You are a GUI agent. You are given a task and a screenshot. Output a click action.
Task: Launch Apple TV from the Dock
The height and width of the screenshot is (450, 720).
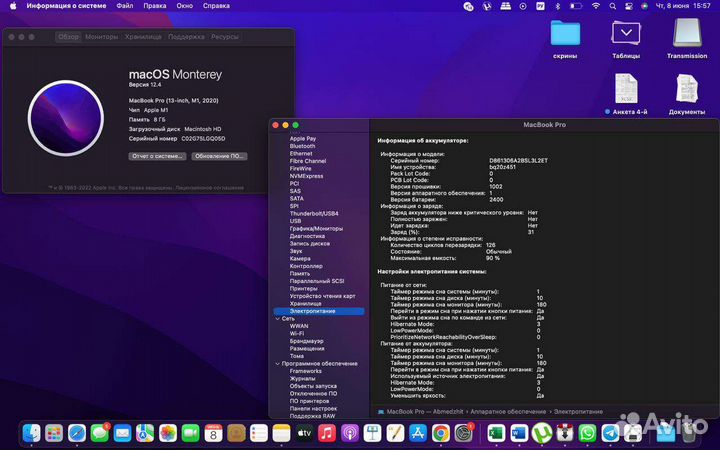[304, 433]
